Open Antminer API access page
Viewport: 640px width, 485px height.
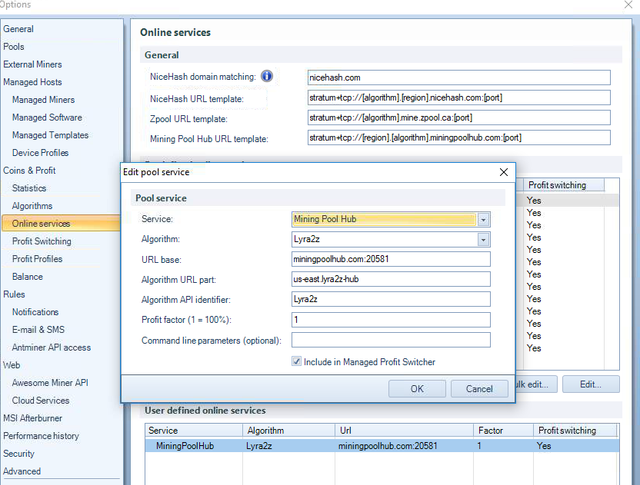(x=51, y=347)
